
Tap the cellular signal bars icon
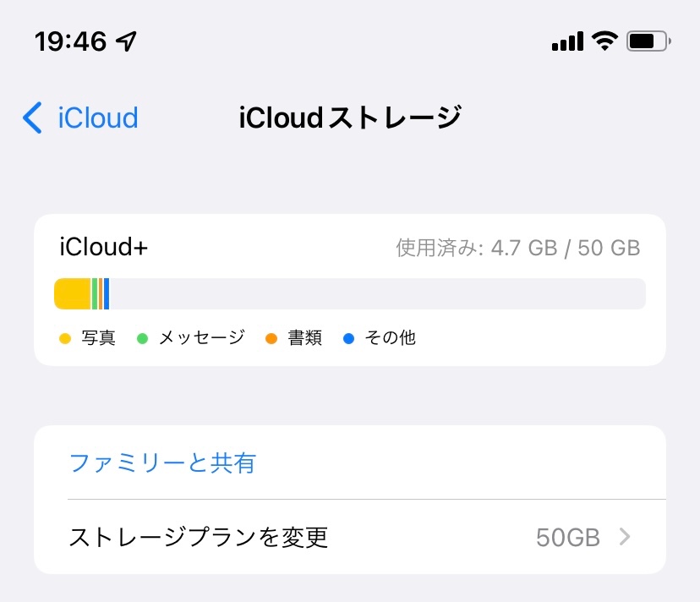tap(567, 41)
